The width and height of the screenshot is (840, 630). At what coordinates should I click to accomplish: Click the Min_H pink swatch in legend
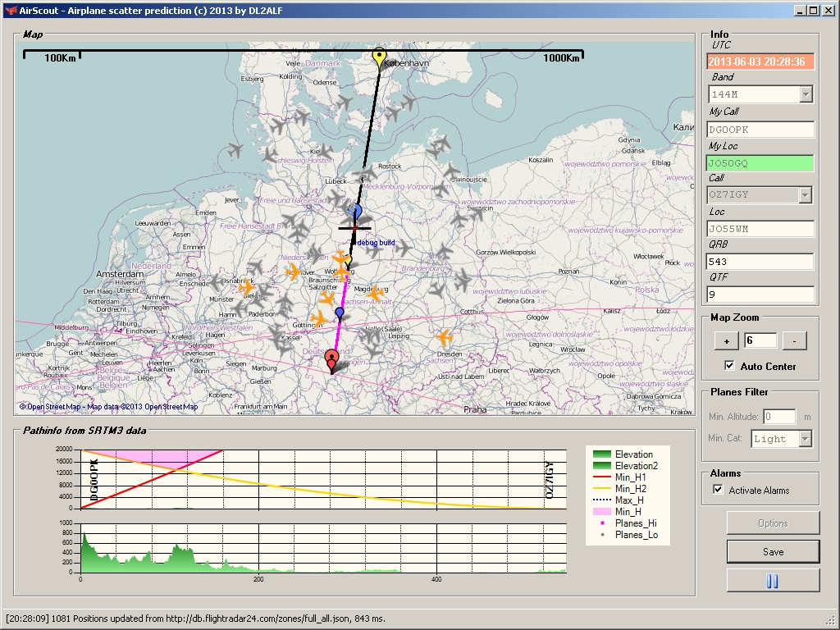click(x=601, y=512)
